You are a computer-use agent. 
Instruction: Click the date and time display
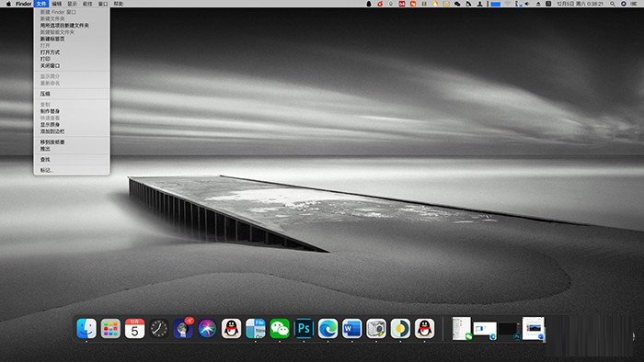tap(580, 4)
